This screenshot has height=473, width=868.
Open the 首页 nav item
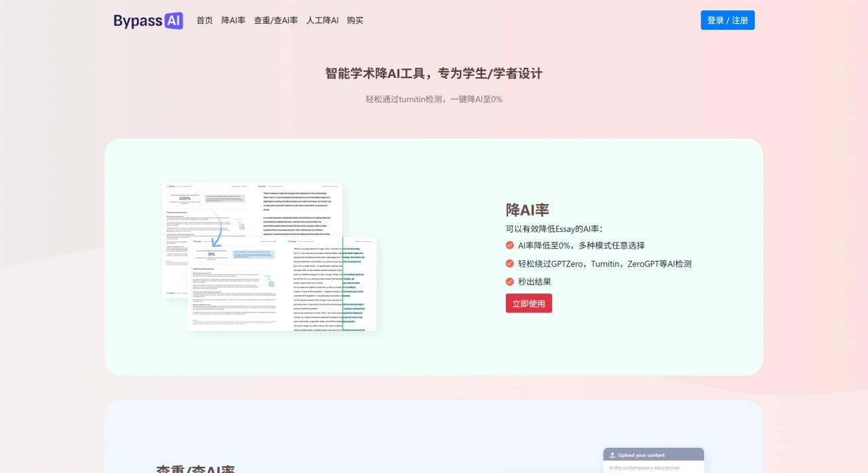coord(205,20)
